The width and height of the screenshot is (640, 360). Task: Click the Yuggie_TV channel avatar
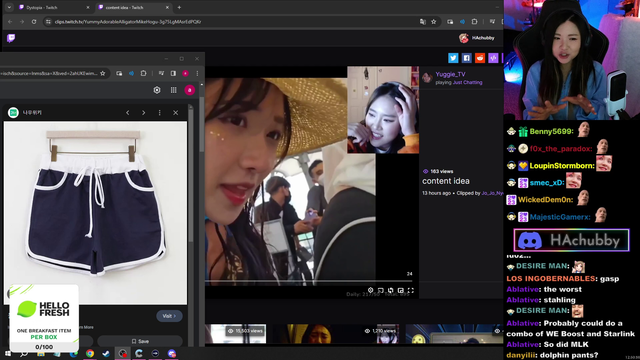click(x=427, y=78)
